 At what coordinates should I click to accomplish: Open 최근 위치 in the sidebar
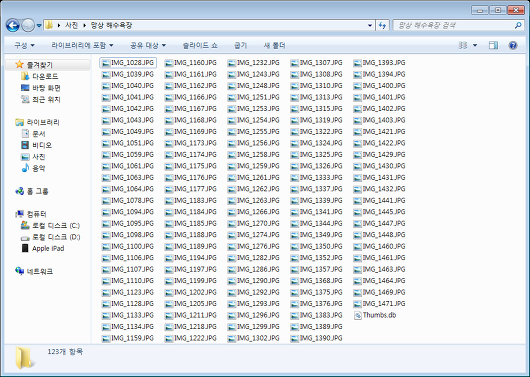[x=46, y=99]
